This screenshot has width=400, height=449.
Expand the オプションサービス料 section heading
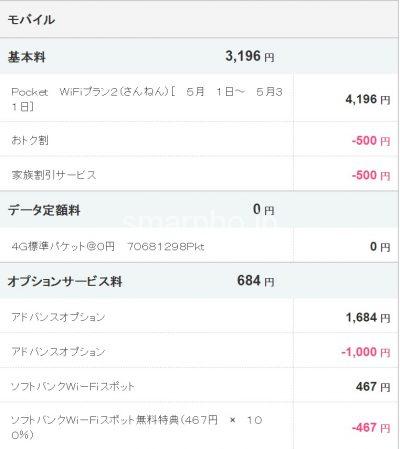point(65,282)
